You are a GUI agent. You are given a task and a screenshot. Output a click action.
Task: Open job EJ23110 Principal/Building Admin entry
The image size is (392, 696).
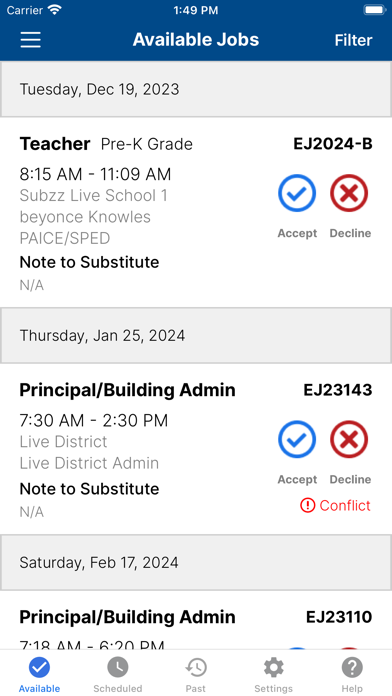pos(196,621)
